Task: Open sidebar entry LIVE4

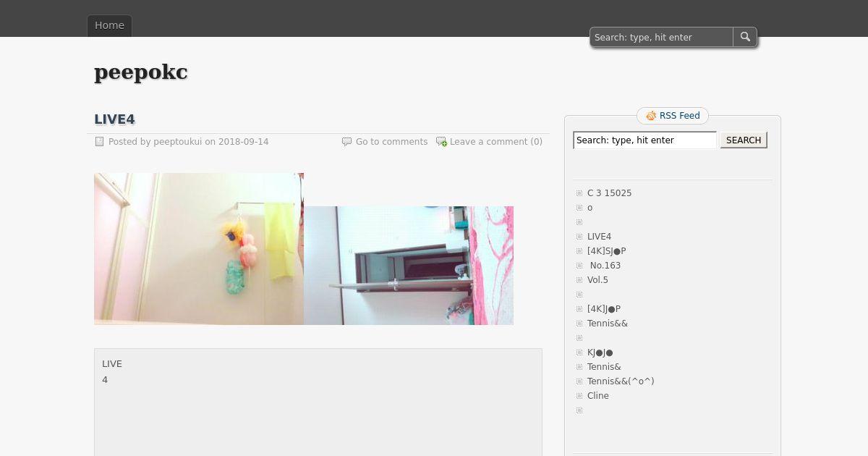Action: click(x=599, y=237)
